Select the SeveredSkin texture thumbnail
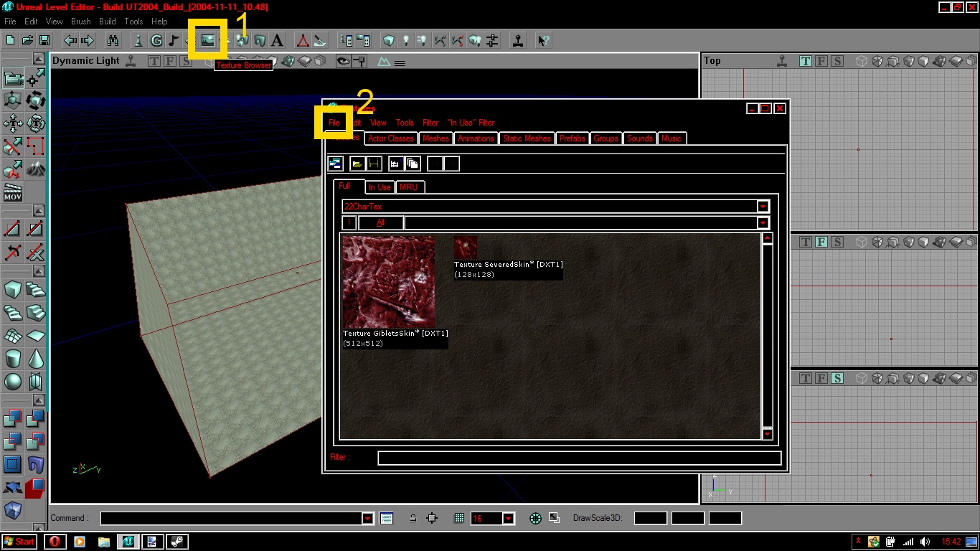Screen dimensions: 980x551 point(466,248)
